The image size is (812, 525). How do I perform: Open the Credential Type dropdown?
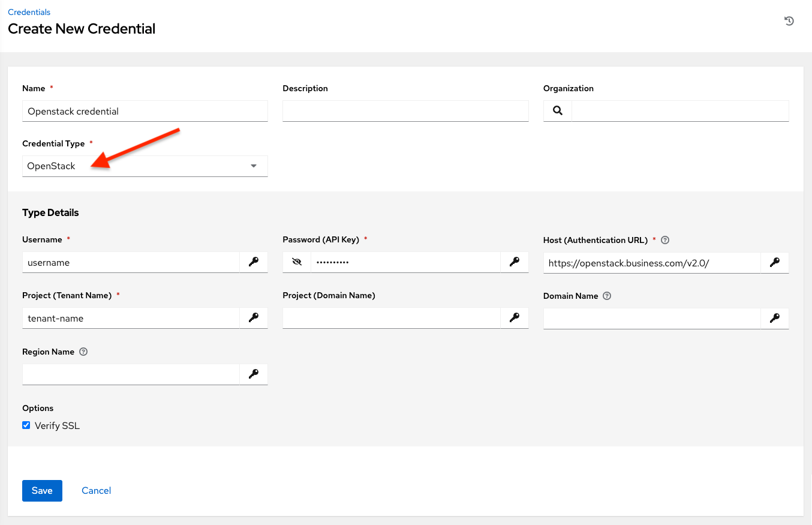point(253,166)
